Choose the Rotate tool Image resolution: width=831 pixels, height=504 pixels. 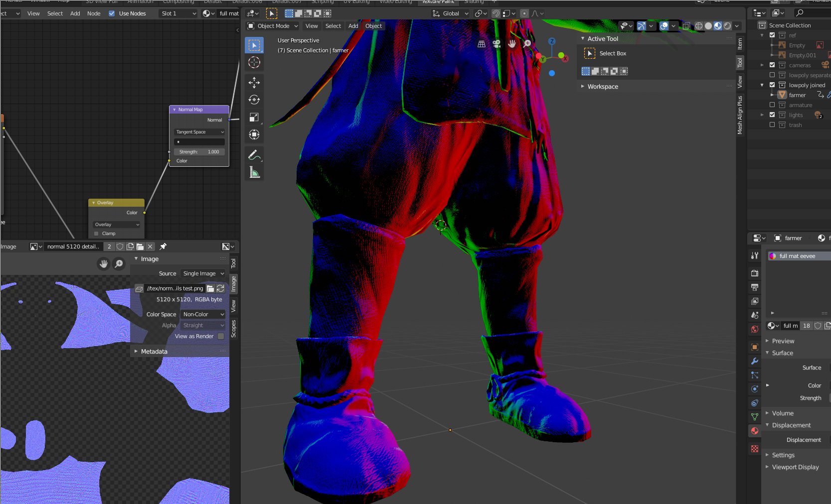[x=254, y=100]
